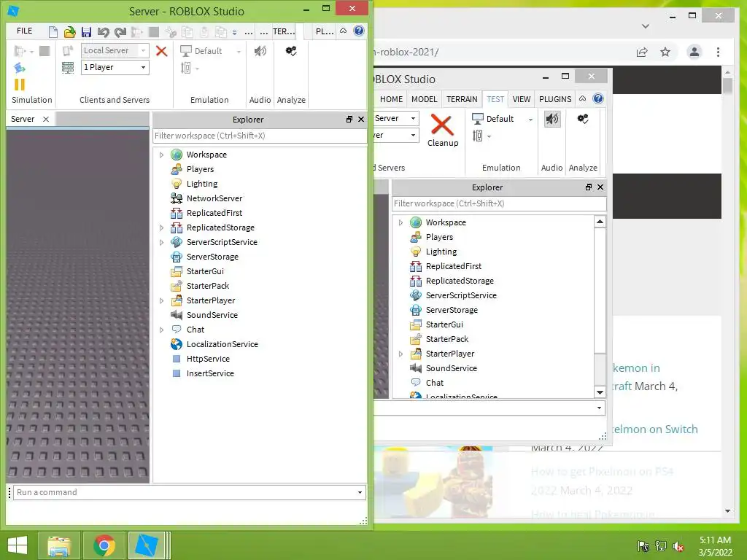Viewport: 747px width, 560px height.
Task: Open TERRAIN tab in second Studio window
Action: point(462,99)
